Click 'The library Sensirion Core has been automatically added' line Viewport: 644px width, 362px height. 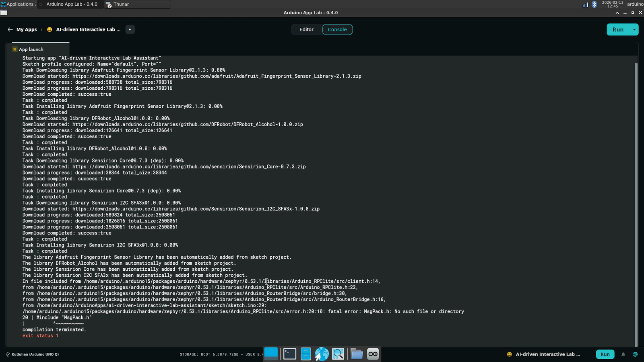(x=128, y=269)
